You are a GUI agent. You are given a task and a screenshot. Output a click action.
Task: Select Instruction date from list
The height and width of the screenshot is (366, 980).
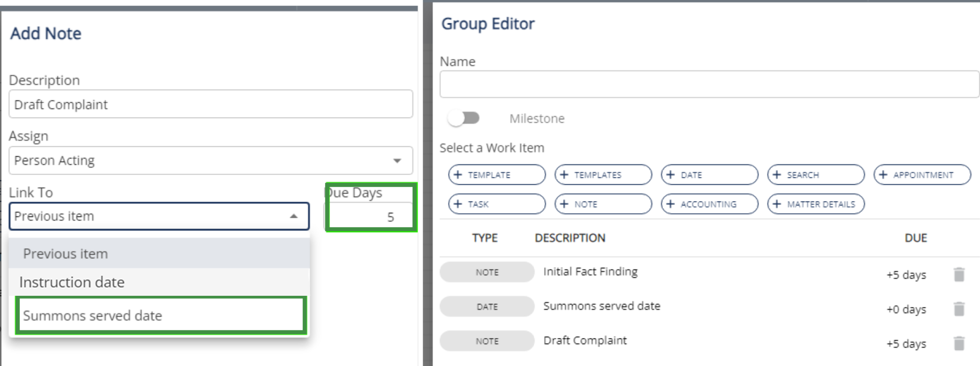(x=159, y=282)
